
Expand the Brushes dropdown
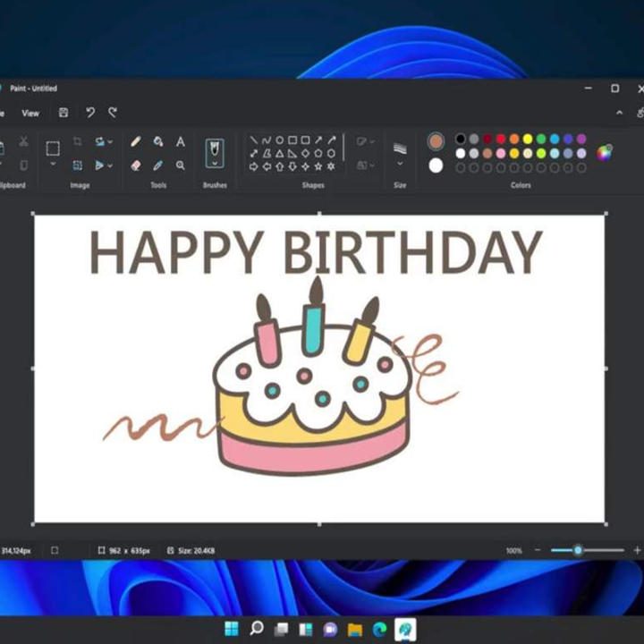tap(215, 164)
